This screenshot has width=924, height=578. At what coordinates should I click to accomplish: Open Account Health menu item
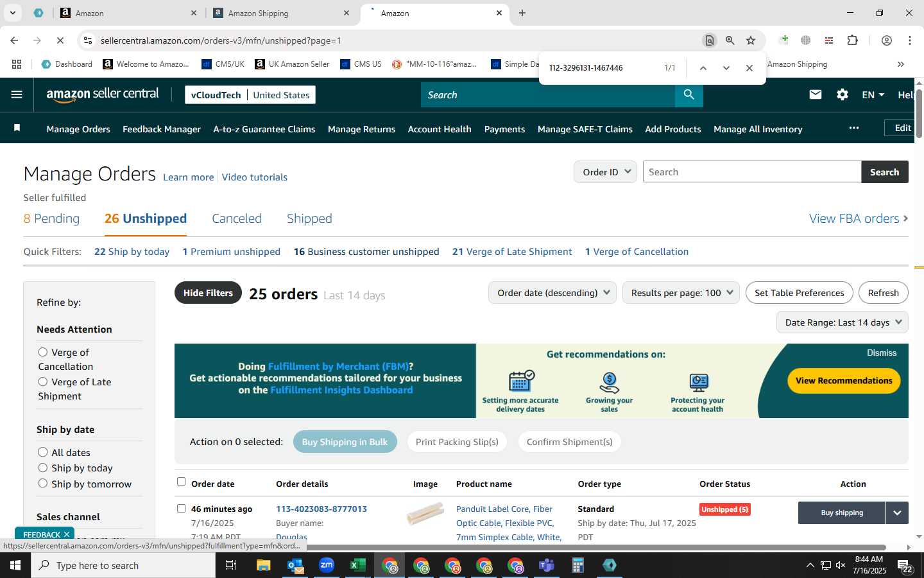(440, 129)
